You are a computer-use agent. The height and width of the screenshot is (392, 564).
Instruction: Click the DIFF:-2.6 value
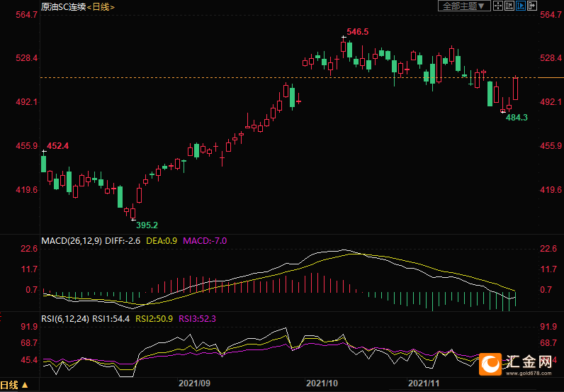point(123,240)
